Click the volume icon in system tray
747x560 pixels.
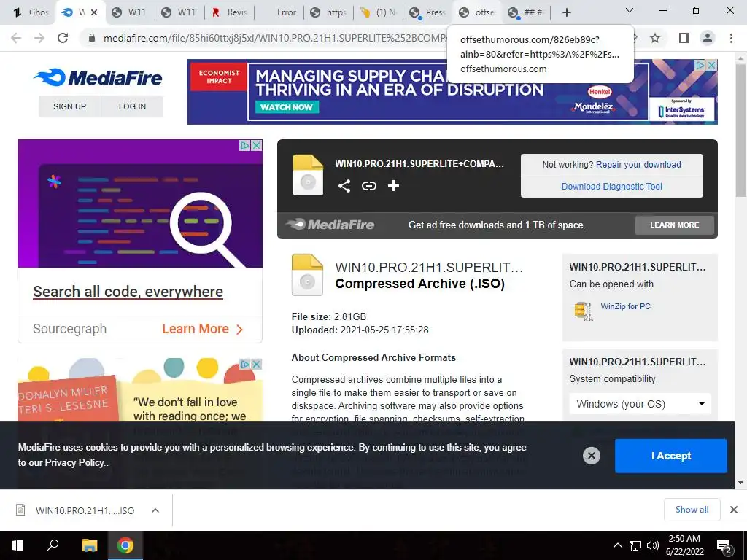point(653,545)
